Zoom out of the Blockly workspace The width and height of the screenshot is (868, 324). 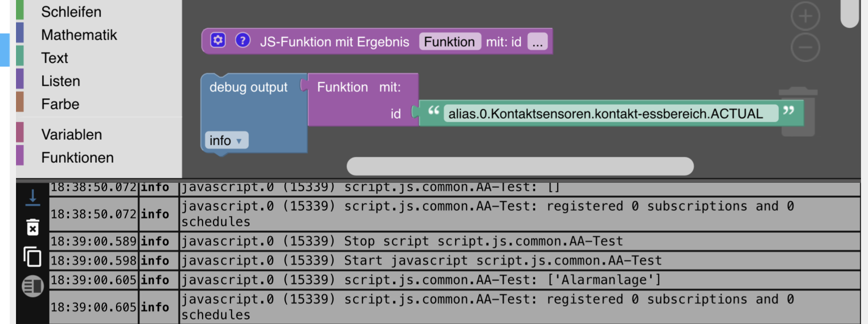(805, 48)
